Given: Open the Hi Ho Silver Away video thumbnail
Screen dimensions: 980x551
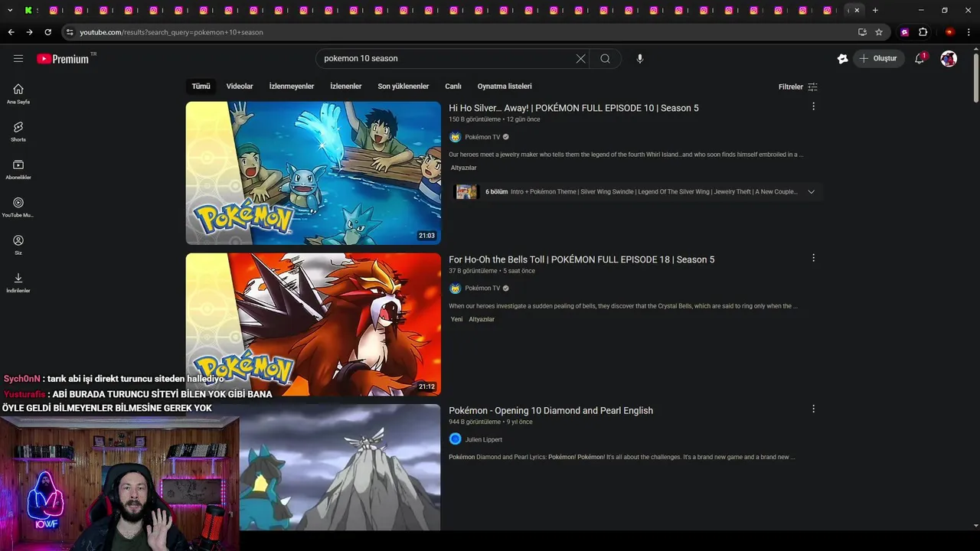Looking at the screenshot, I should point(313,173).
